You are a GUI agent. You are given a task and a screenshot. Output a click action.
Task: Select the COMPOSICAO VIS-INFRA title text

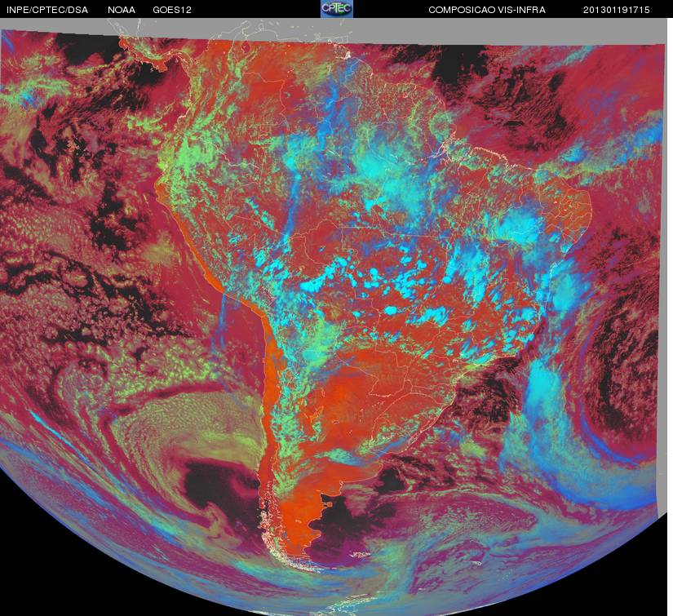click(487, 10)
